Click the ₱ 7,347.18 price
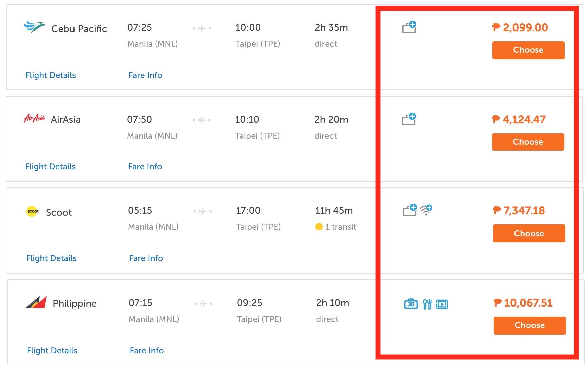 click(x=519, y=211)
